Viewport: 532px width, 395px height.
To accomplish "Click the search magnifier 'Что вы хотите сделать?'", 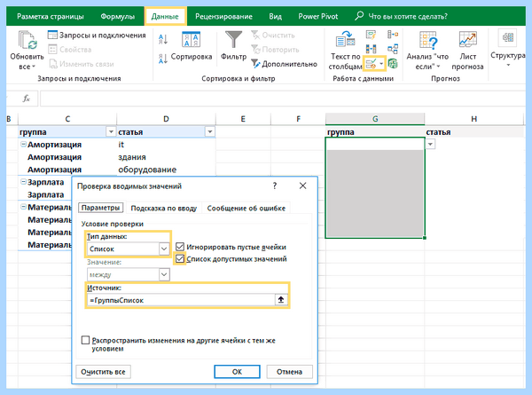I will (359, 16).
